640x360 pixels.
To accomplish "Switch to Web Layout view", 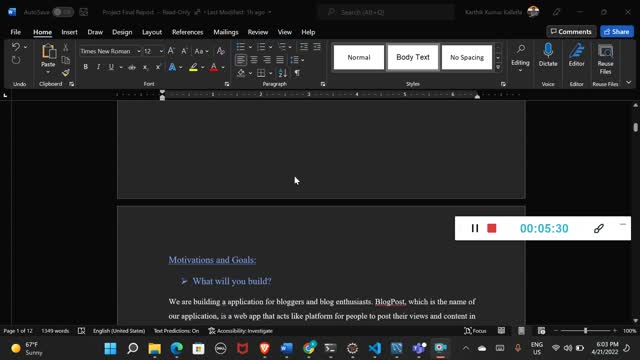I will tap(541, 331).
